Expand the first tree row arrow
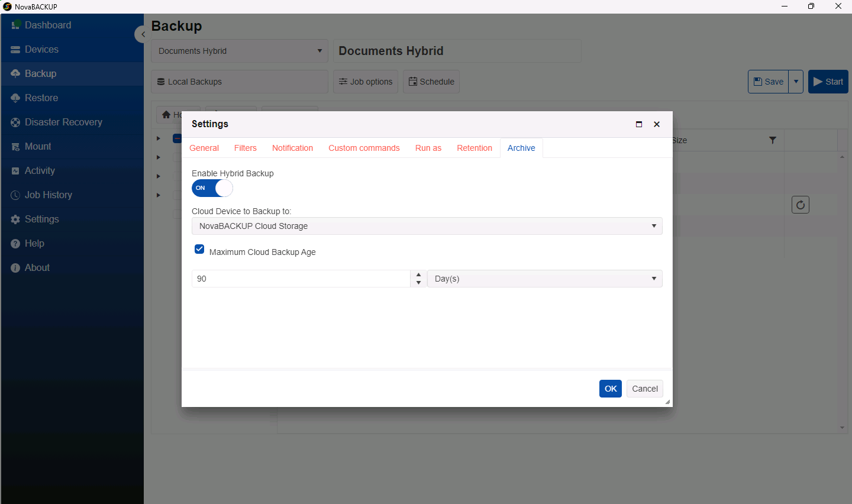852x504 pixels. point(159,138)
